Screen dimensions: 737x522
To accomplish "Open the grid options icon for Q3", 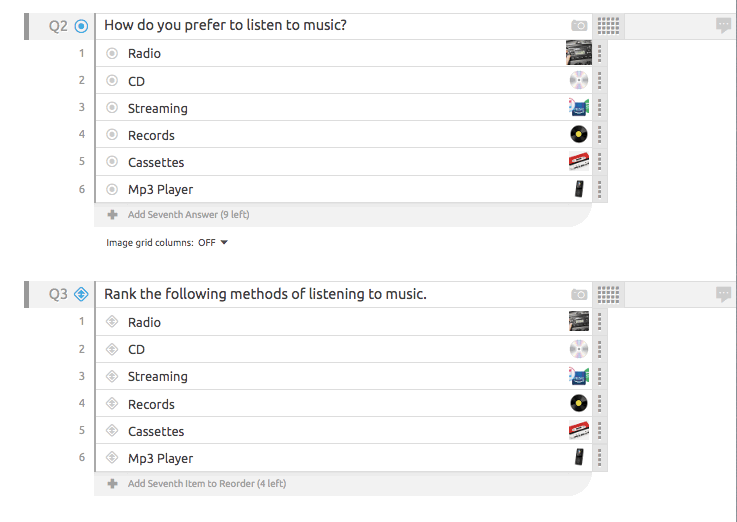I will click(608, 295).
